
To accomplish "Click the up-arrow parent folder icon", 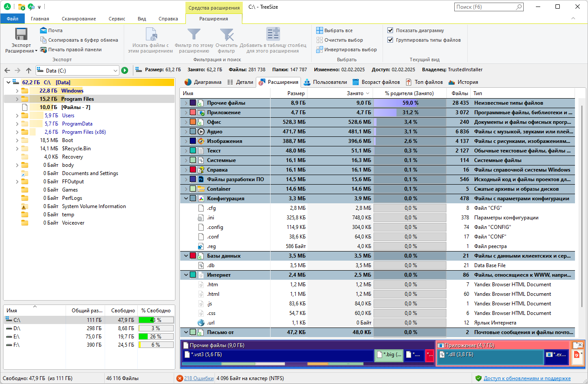I will (x=29, y=70).
